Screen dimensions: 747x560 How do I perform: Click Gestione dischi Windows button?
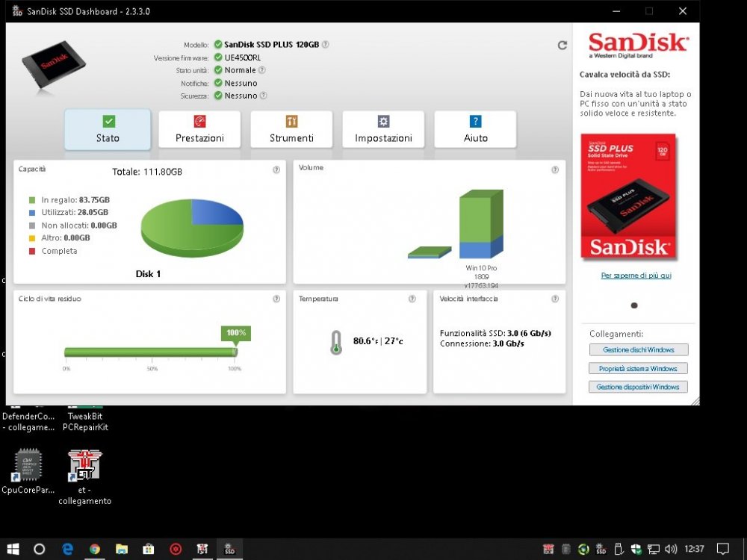tap(639, 349)
